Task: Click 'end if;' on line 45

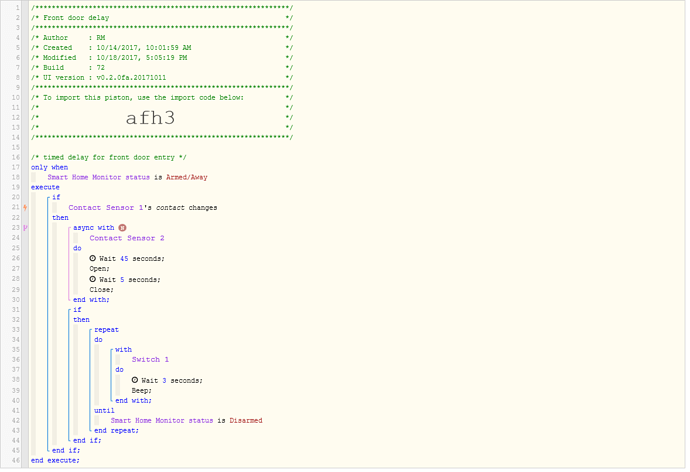Action: tap(66, 451)
